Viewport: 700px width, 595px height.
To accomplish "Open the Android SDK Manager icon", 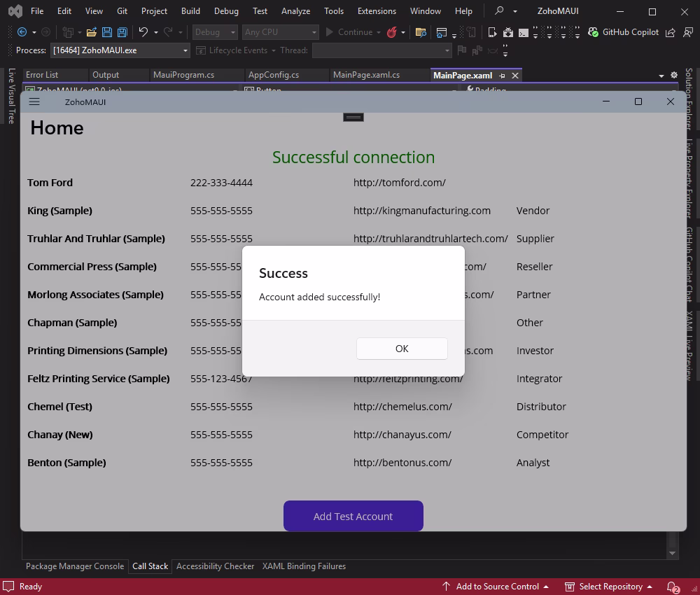I will click(508, 32).
